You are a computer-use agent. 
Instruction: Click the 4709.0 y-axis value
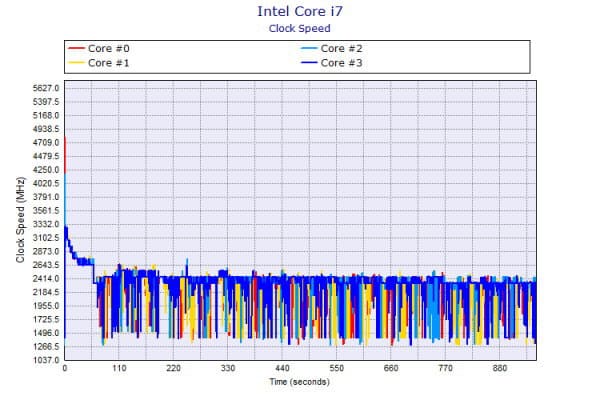[46, 143]
